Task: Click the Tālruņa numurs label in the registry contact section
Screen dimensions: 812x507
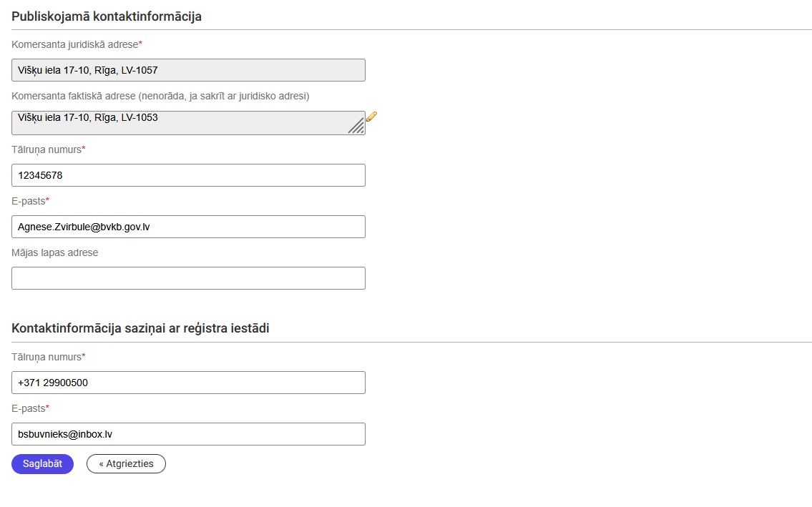Action: click(47, 357)
